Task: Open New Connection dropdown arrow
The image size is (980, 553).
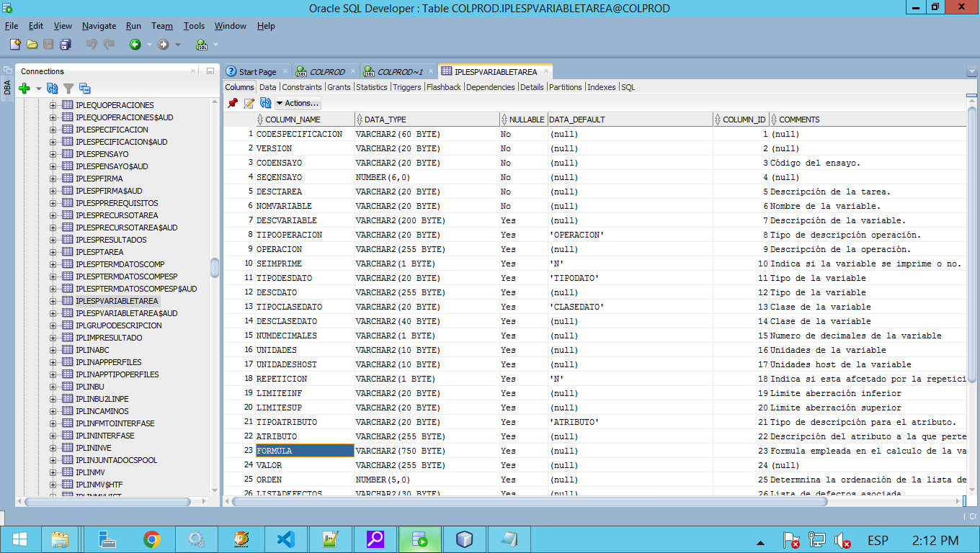Action: pyautogui.click(x=38, y=89)
